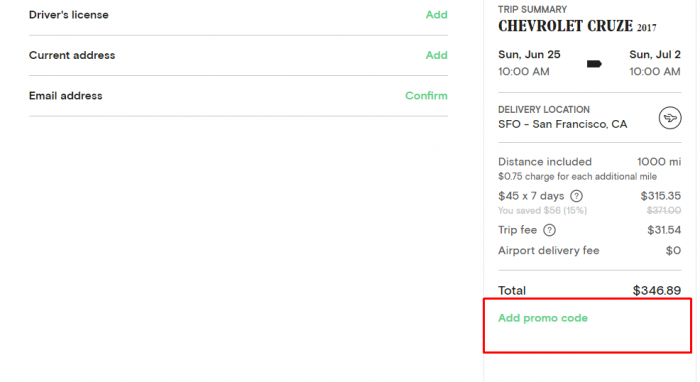Select the Driver's license row label
The image size is (700, 382).
(69, 15)
